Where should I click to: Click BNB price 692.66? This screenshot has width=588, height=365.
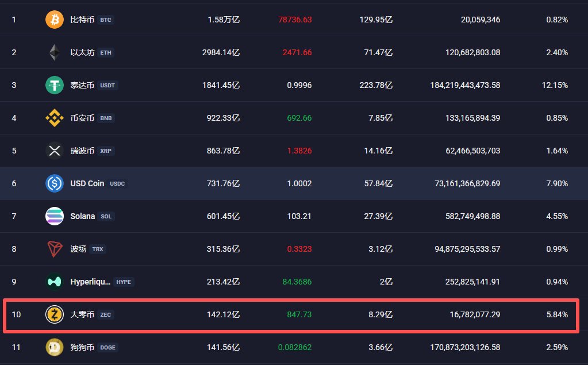[299, 118]
